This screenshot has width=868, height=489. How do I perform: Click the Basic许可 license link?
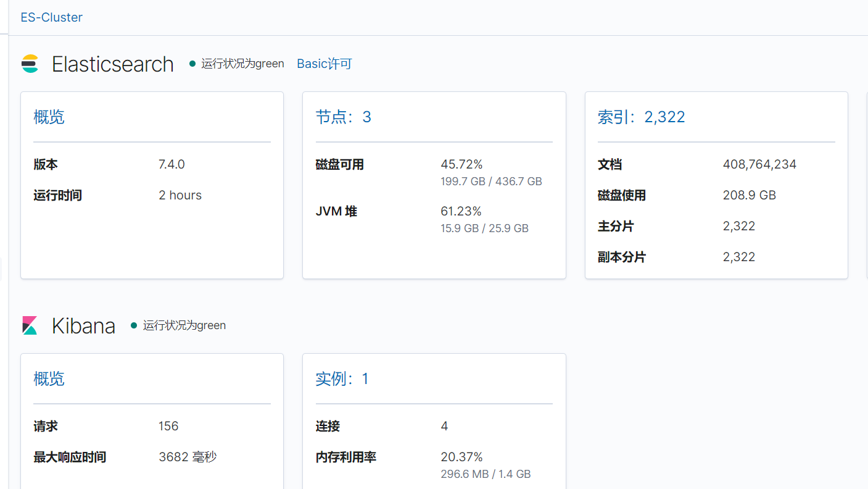tap(324, 63)
